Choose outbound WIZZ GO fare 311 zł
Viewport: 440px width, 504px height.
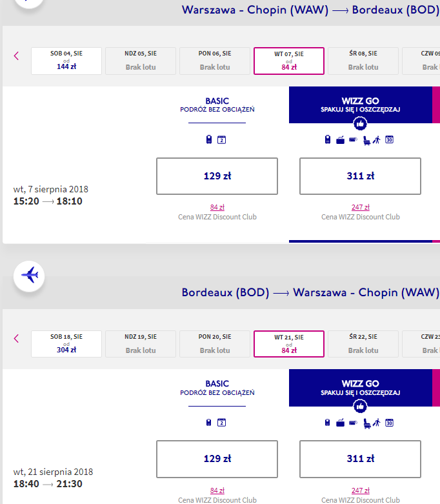(x=360, y=176)
